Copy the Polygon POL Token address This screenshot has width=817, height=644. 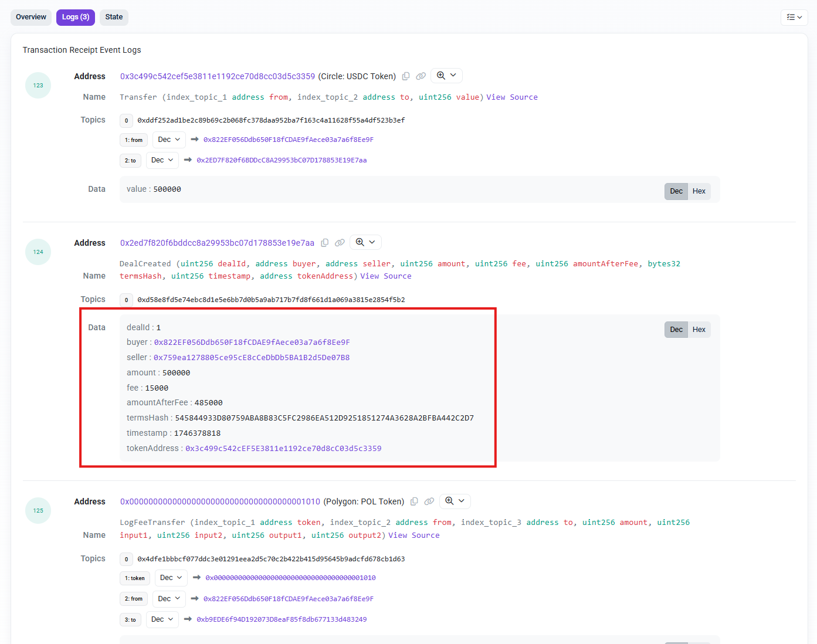(414, 501)
